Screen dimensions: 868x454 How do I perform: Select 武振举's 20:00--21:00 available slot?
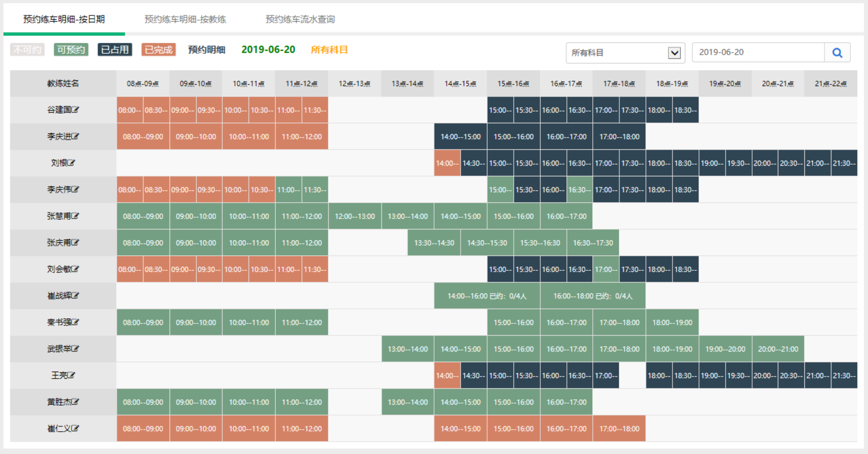tap(778, 349)
